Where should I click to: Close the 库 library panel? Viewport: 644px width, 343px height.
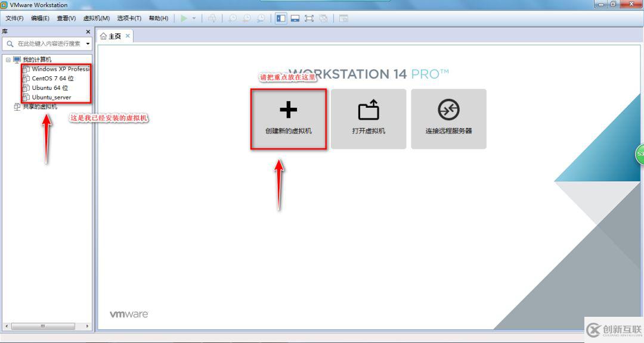88,32
